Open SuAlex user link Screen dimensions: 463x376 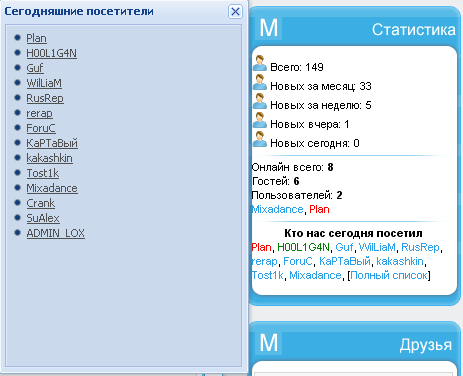(x=43, y=218)
